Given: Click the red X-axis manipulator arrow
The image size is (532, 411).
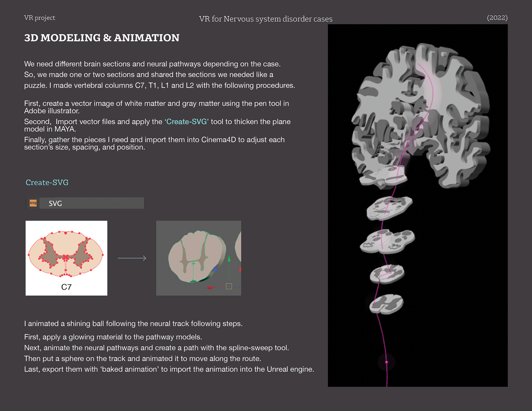Looking at the screenshot, I should (x=210, y=288).
